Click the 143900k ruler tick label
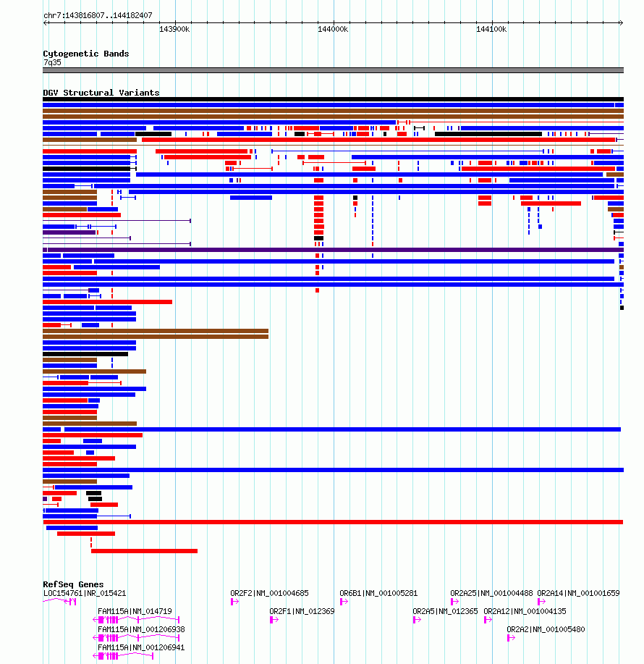 174,29
